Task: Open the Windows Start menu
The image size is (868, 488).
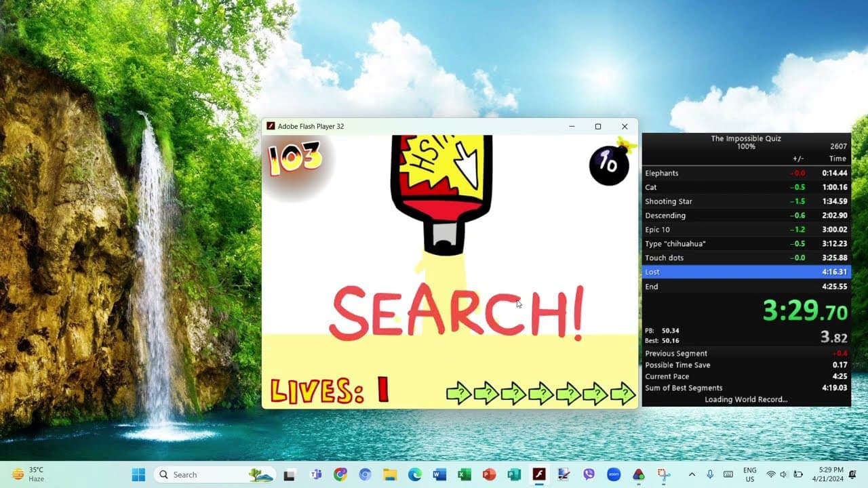Action: (x=138, y=474)
